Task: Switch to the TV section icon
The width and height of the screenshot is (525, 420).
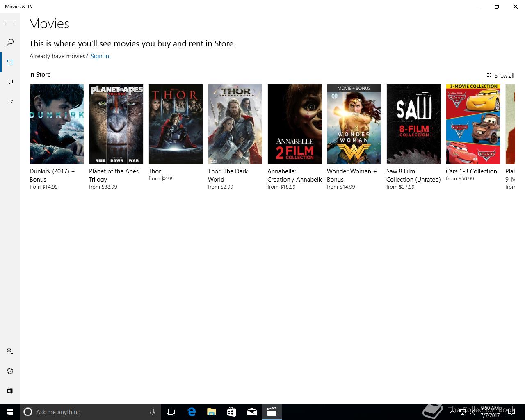Action: click(x=10, y=82)
